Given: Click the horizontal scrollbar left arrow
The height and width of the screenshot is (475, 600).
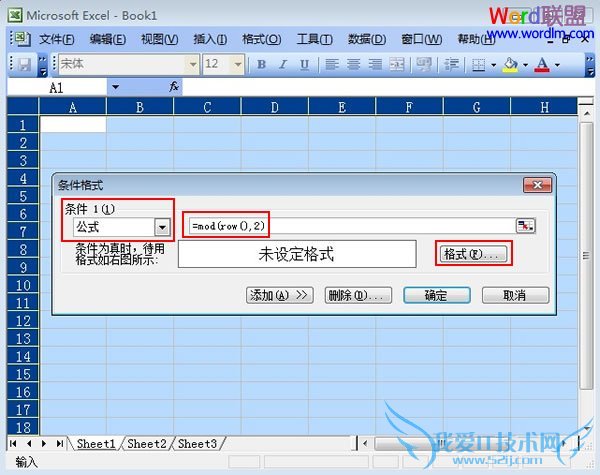Looking at the screenshot, I should pos(365,444).
